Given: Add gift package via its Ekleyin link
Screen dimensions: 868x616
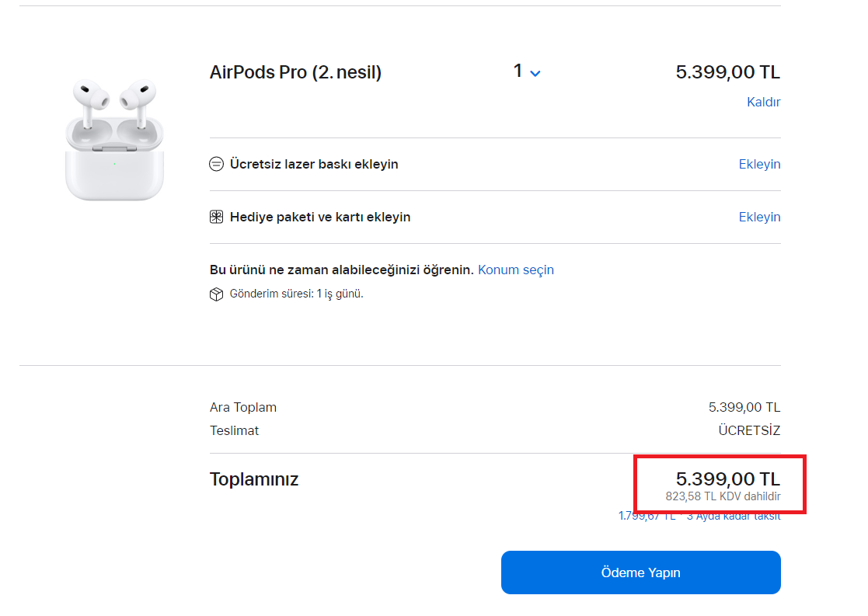Looking at the screenshot, I should (759, 218).
